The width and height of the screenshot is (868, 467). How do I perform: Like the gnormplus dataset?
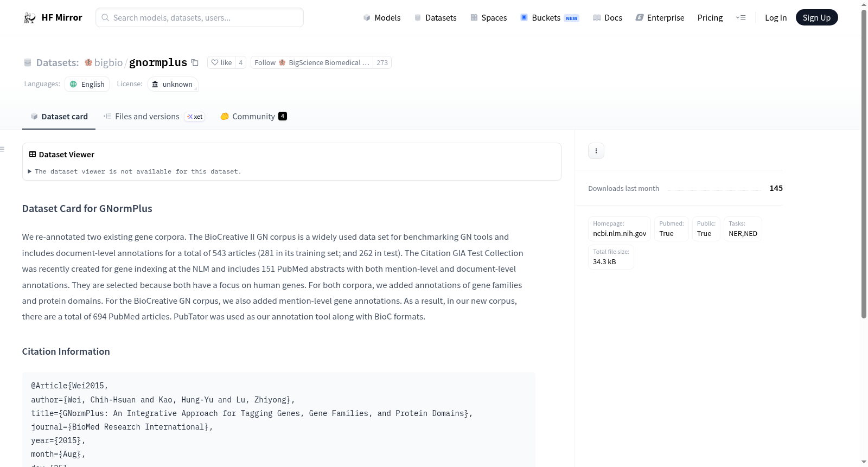point(221,62)
